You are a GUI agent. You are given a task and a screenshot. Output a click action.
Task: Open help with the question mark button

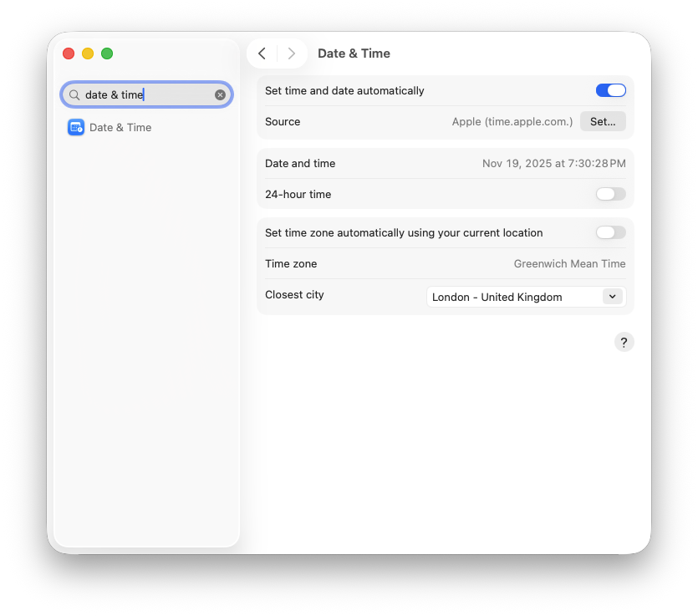(624, 342)
